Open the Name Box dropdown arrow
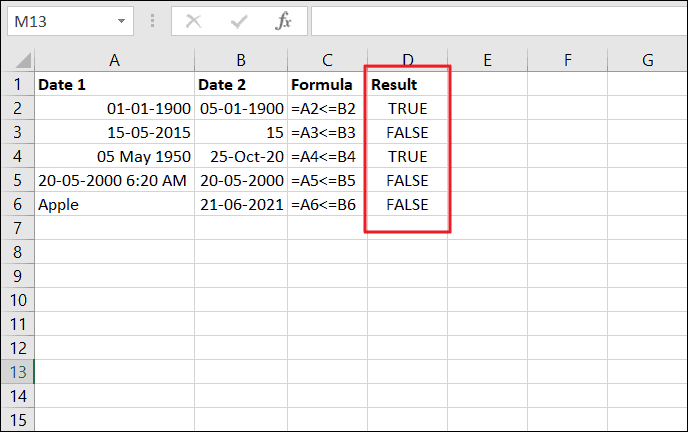 tap(121, 20)
